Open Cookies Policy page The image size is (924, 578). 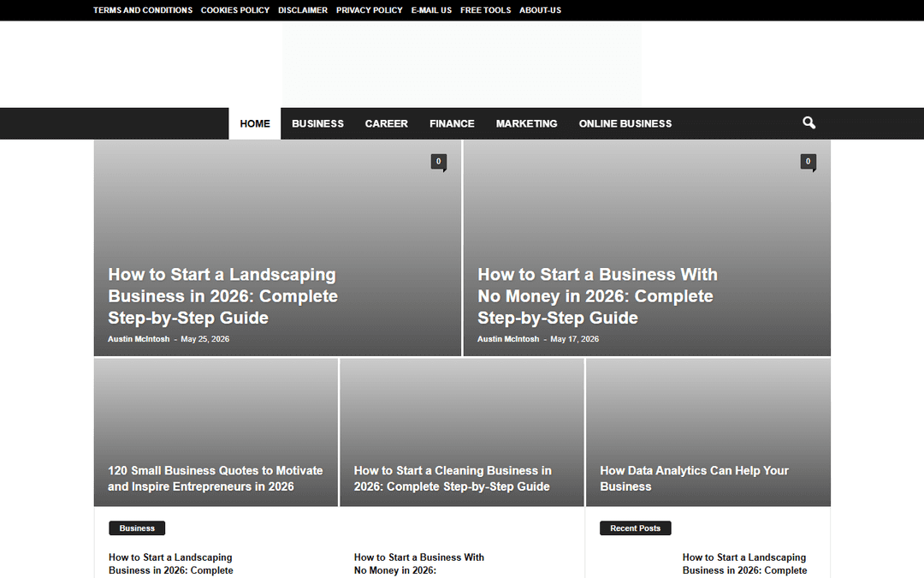tap(235, 10)
